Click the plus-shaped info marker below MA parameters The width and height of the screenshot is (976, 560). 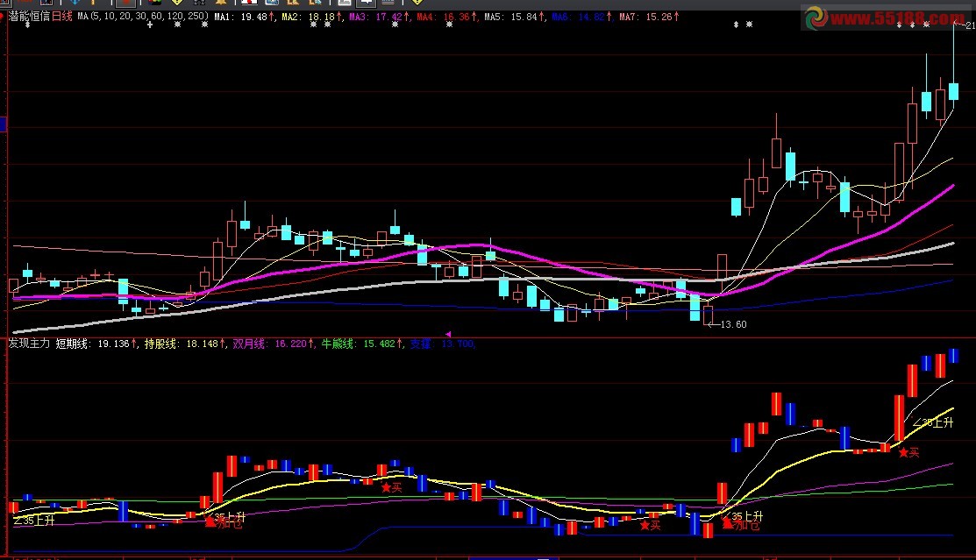coord(149,25)
